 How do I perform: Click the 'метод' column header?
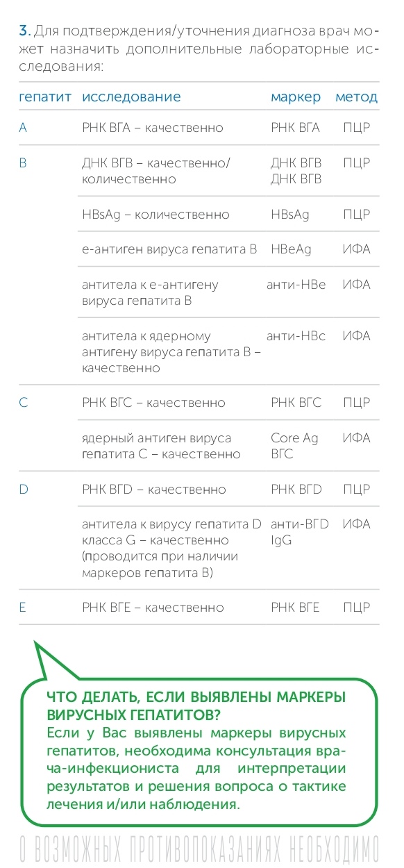357,97
